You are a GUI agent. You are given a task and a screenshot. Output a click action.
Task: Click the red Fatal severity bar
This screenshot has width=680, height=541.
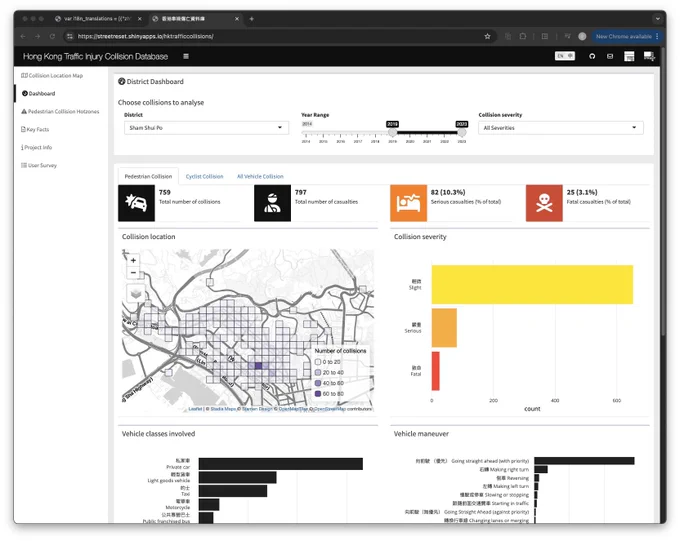click(435, 371)
